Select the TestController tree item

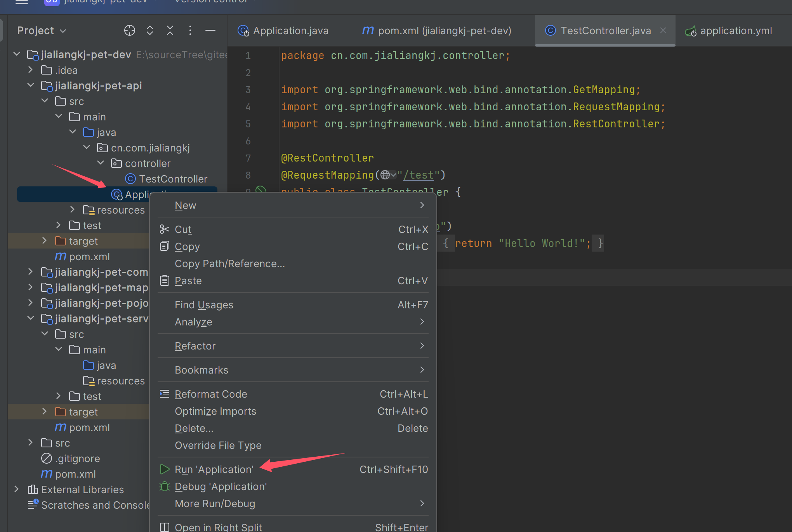(x=173, y=179)
